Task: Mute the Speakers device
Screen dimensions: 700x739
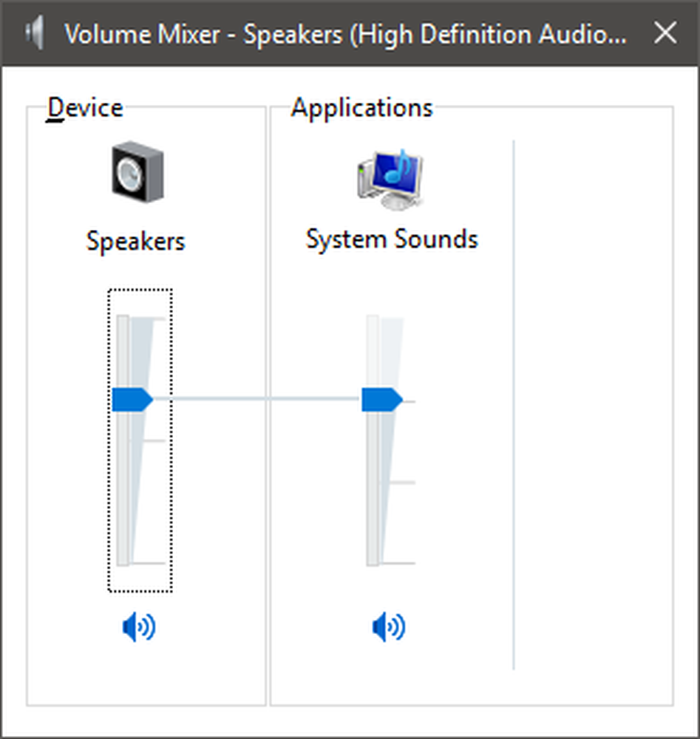Action: click(x=138, y=627)
